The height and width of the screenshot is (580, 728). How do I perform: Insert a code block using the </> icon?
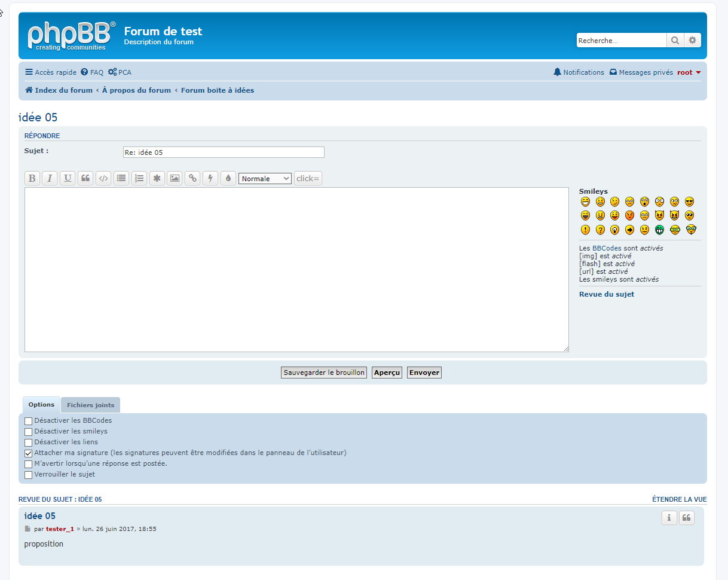(x=103, y=178)
